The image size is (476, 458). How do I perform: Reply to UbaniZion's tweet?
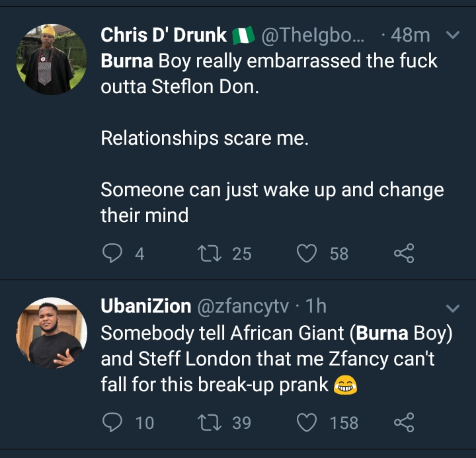pos(113,422)
